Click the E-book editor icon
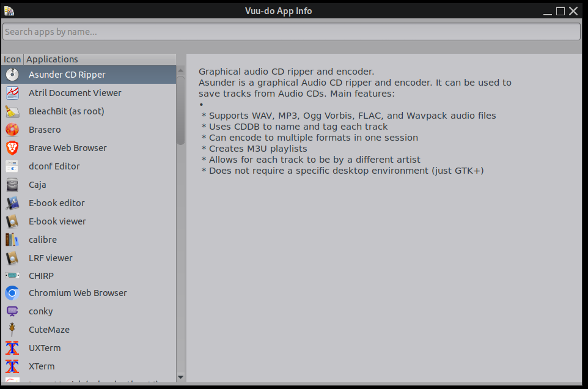This screenshot has width=588, height=389. pyautogui.click(x=12, y=203)
